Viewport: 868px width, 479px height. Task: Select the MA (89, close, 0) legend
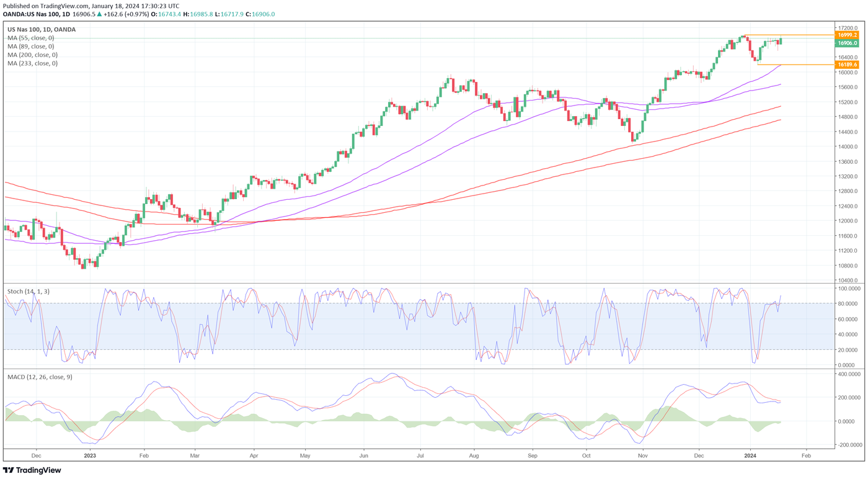pos(30,47)
